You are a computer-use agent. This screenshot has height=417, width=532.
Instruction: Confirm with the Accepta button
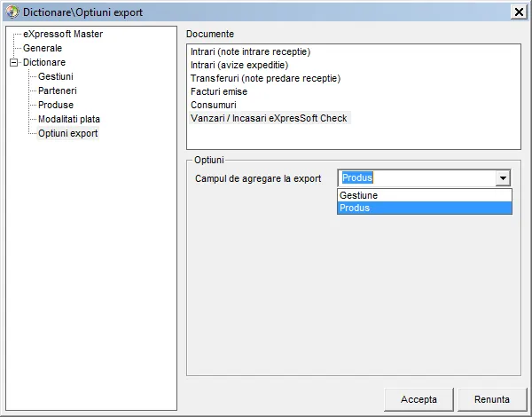(x=419, y=399)
